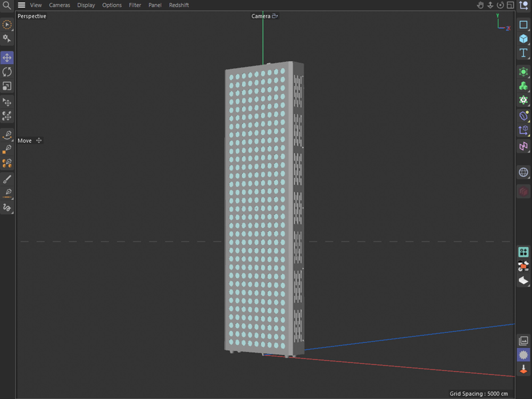
Task: Add a Text object
Action: click(x=523, y=53)
